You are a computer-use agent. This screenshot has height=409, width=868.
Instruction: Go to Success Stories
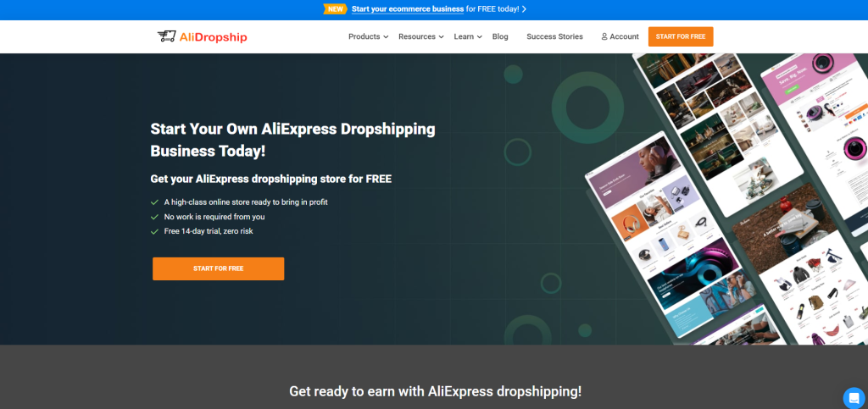(554, 36)
